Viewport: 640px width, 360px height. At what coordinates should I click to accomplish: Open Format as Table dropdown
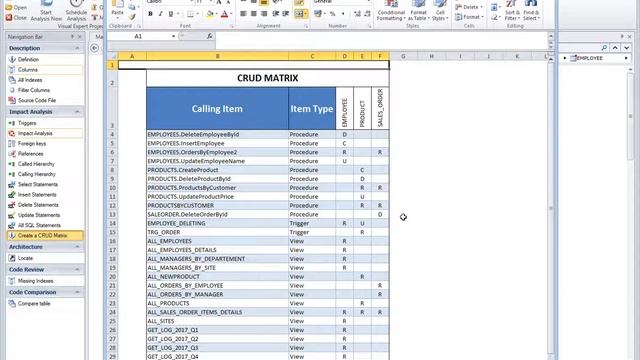(418, 11)
